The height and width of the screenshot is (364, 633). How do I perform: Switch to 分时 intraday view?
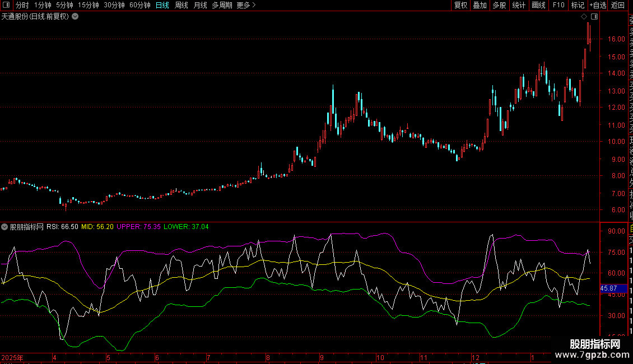[22, 5]
